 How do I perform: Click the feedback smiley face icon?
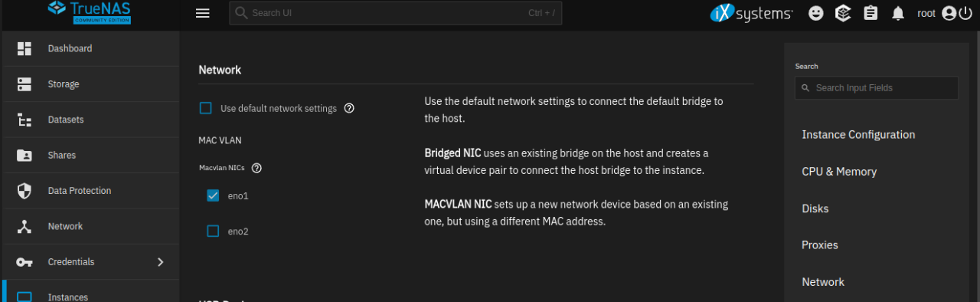pos(816,13)
